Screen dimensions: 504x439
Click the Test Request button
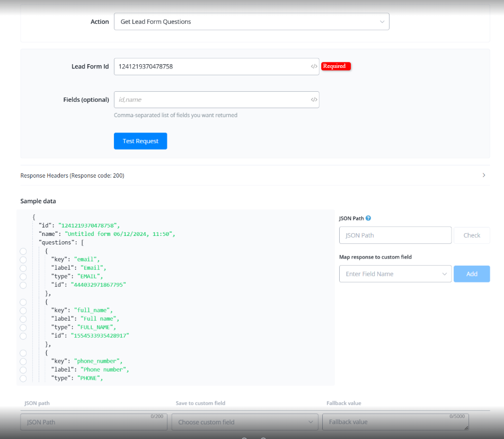coord(140,141)
